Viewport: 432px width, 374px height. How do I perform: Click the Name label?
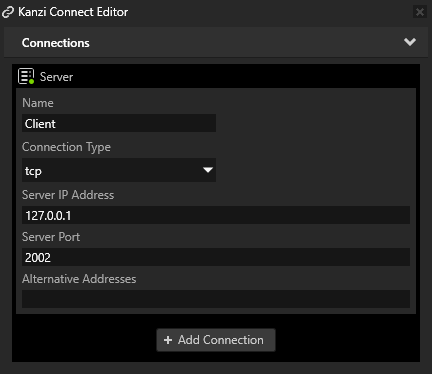[38, 103]
